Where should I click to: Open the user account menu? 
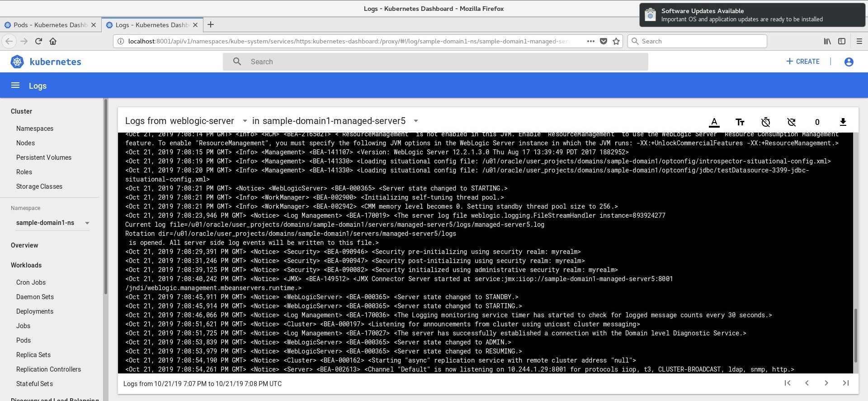pyautogui.click(x=849, y=62)
